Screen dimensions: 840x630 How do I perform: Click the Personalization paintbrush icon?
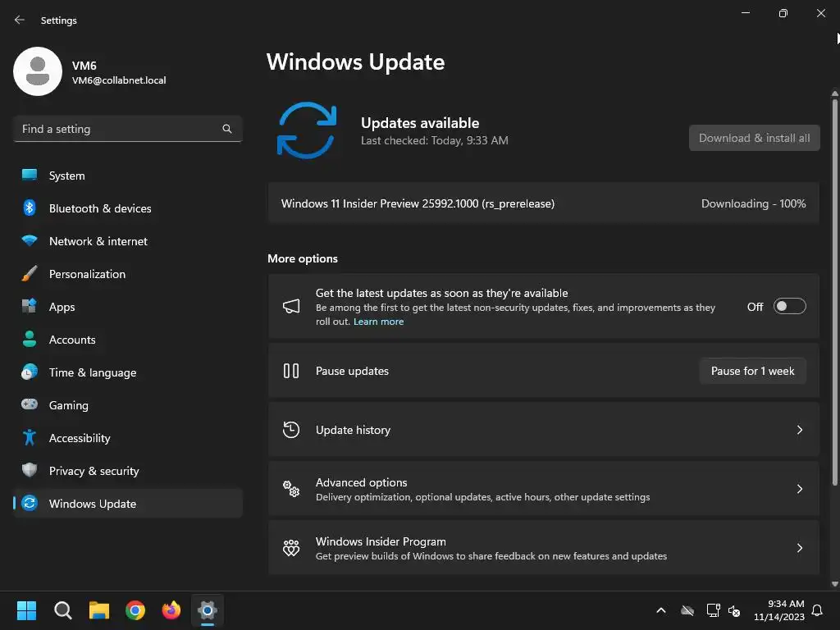(30, 273)
